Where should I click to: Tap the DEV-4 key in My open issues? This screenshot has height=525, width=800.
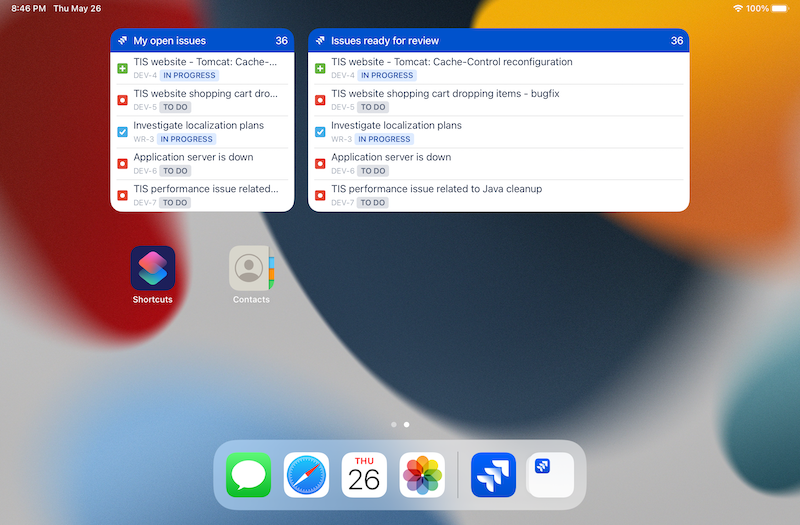click(x=145, y=76)
